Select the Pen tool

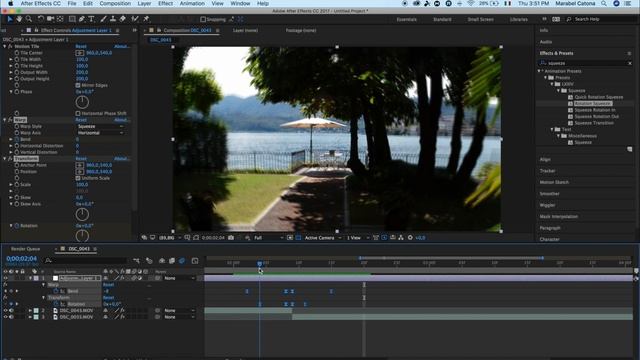click(x=82, y=19)
